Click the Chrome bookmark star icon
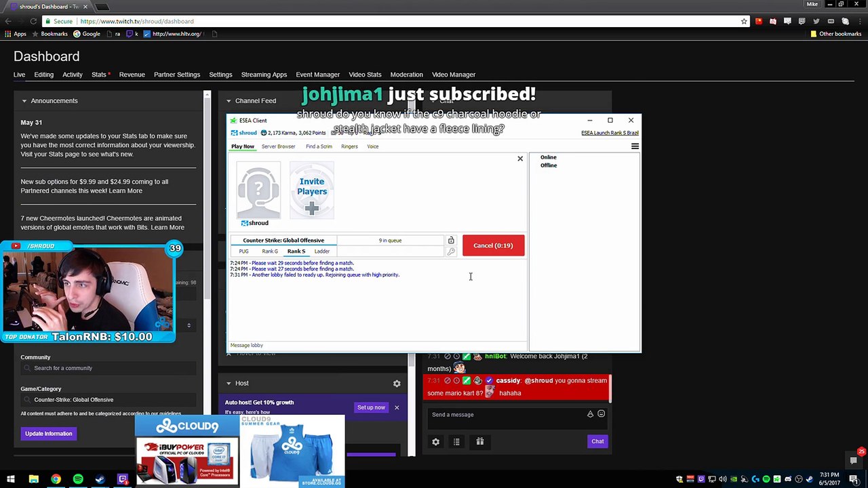 (x=744, y=21)
